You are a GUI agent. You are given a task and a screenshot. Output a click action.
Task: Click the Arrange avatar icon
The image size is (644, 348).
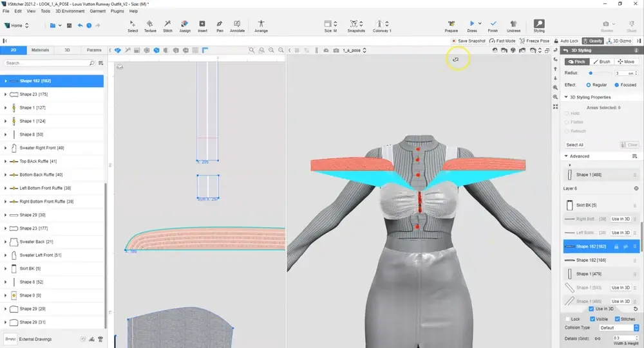(261, 25)
